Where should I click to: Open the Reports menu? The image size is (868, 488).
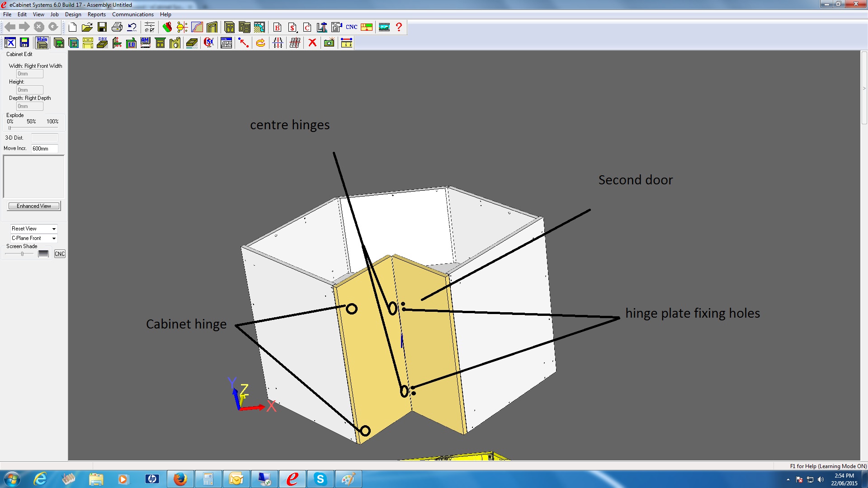tap(96, 14)
